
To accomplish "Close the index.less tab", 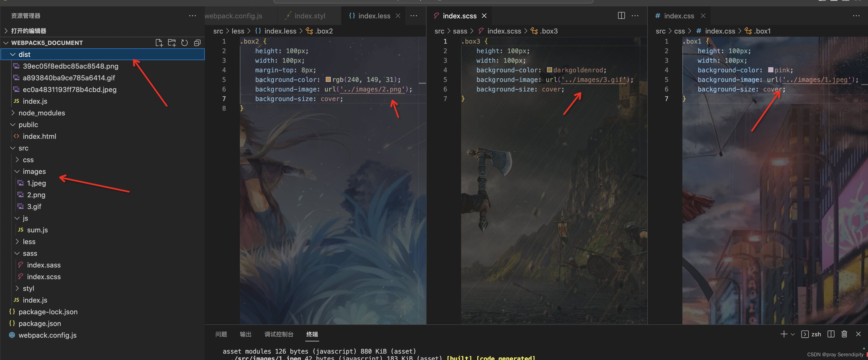I will coord(398,16).
